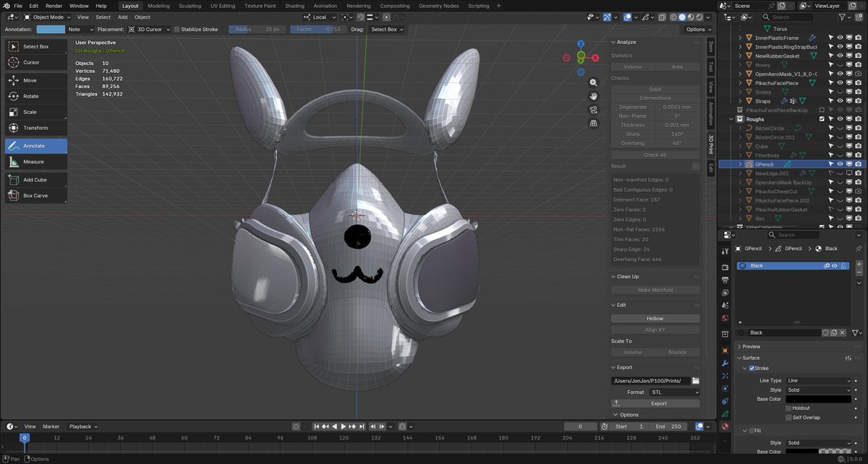Collapse the Roughs collection in outliner
Screen dimensions: 868x464
pyautogui.click(x=731, y=119)
